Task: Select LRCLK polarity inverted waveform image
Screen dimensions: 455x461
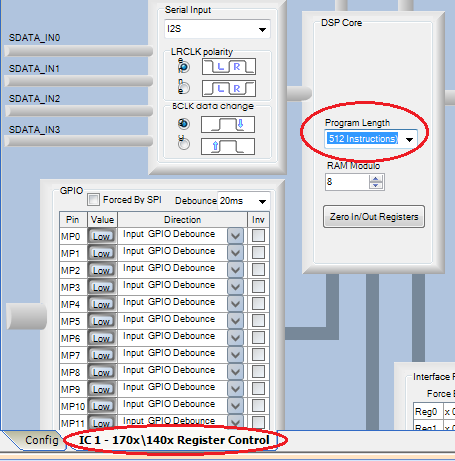Action: pos(229,89)
